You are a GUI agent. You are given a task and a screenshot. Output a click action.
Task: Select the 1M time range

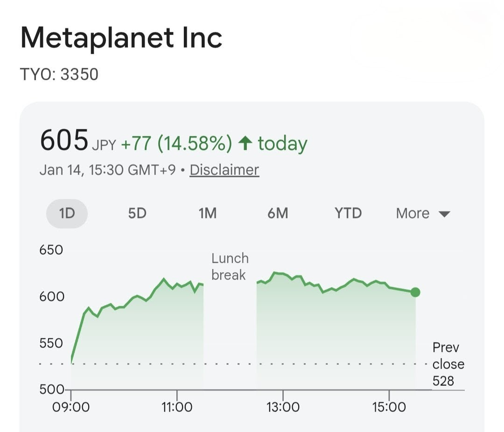(207, 213)
